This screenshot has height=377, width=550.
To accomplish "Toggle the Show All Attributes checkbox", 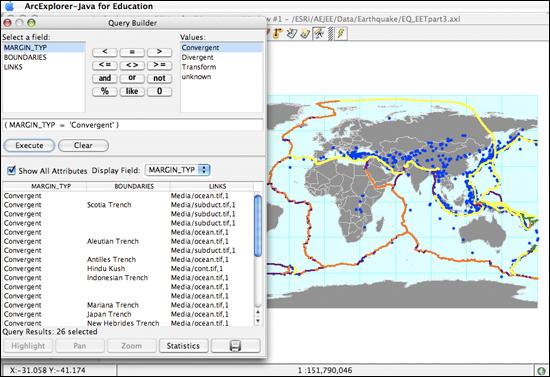I will pos(12,170).
